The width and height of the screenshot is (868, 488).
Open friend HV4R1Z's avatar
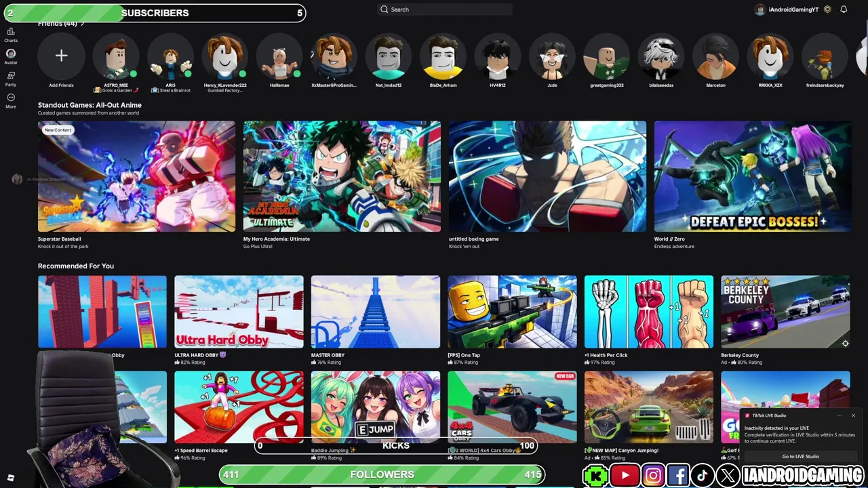click(498, 56)
